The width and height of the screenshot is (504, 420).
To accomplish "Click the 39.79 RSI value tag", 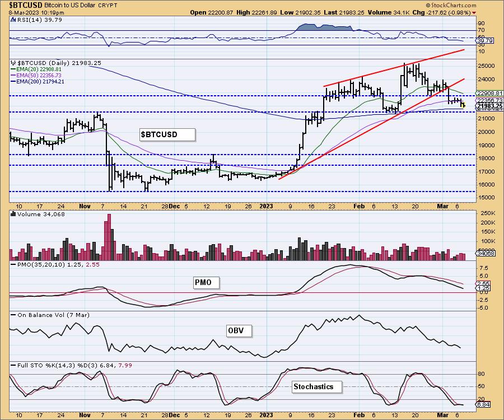I will 485,41.
